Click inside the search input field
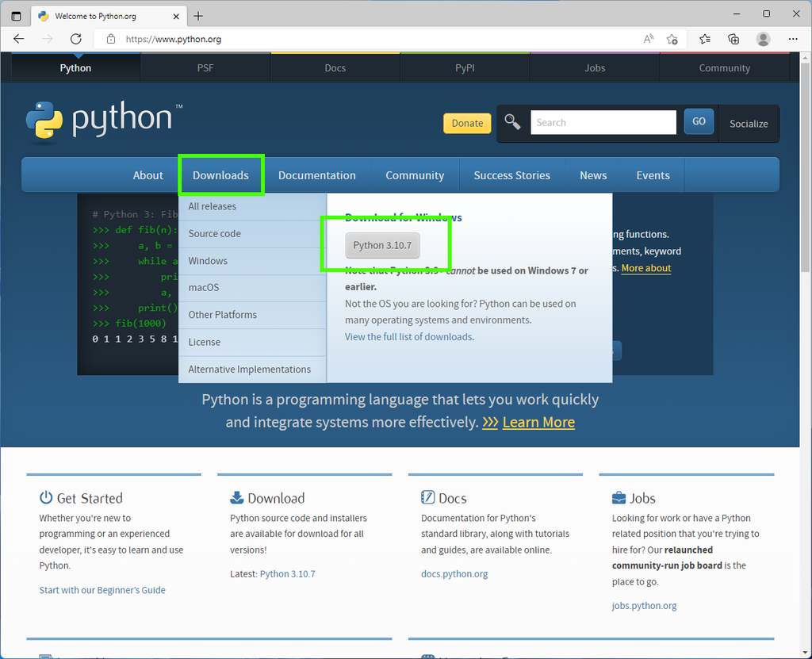Screen dimensions: 812x659 [x=603, y=121]
